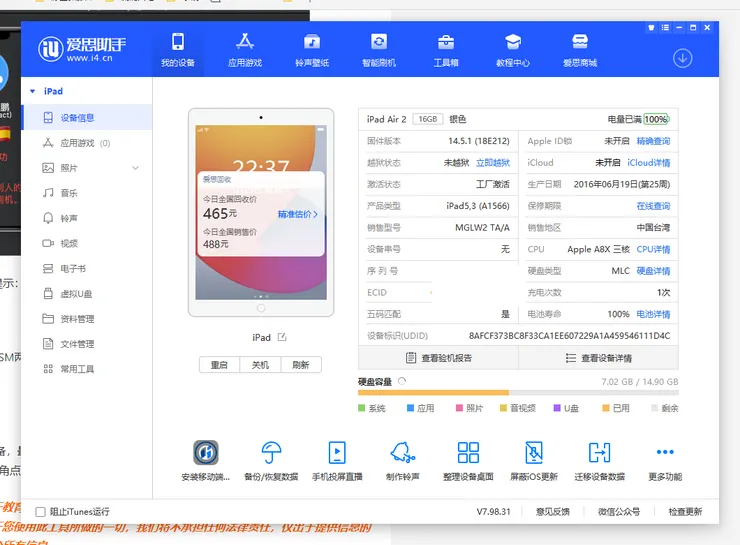The image size is (740, 545).
Task: Open 文件管理 in the sidebar
Action: [87, 344]
